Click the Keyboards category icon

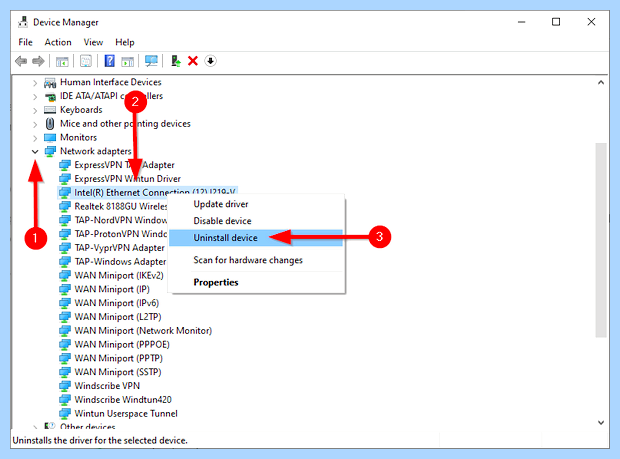tap(50, 110)
